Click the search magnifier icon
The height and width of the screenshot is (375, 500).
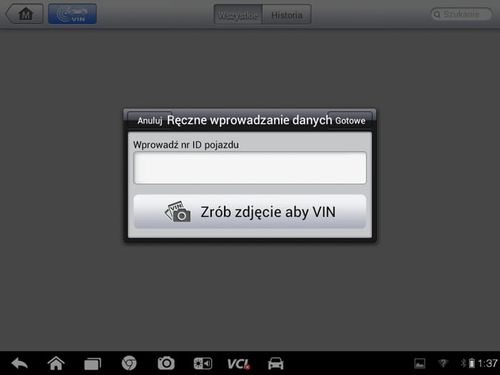pyautogui.click(x=437, y=14)
